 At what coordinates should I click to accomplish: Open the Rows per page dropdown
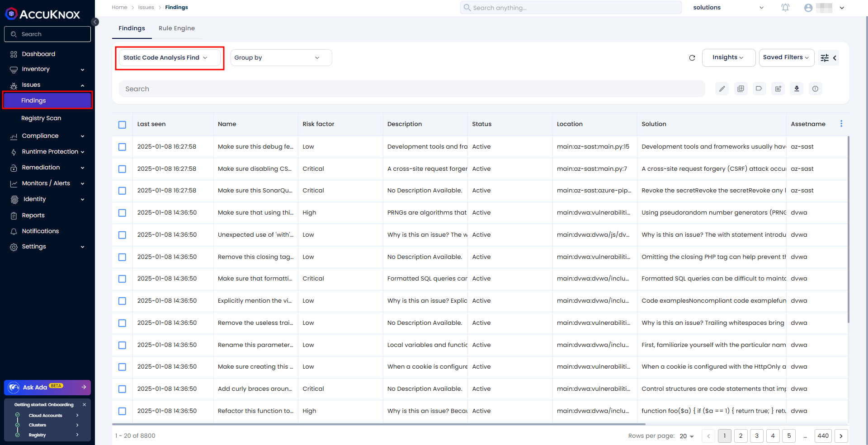pos(686,436)
